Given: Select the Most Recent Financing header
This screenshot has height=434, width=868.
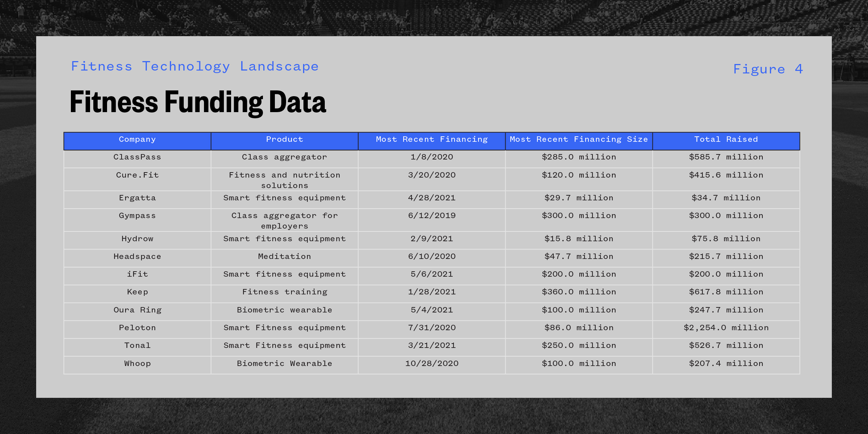Looking at the screenshot, I should [431, 140].
